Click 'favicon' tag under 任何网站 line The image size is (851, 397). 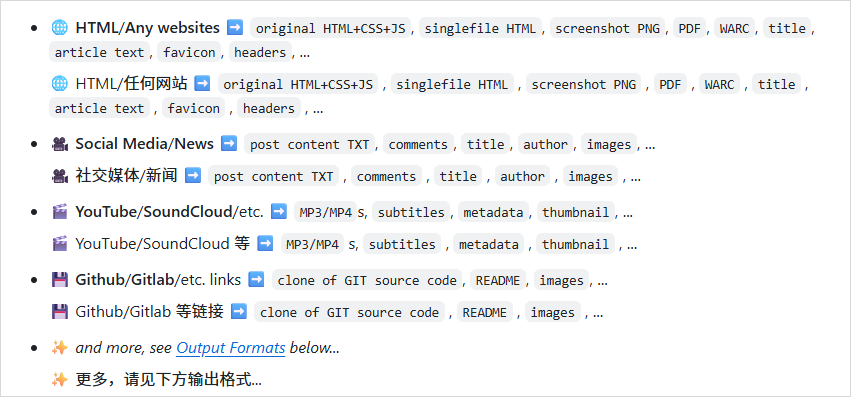point(194,109)
